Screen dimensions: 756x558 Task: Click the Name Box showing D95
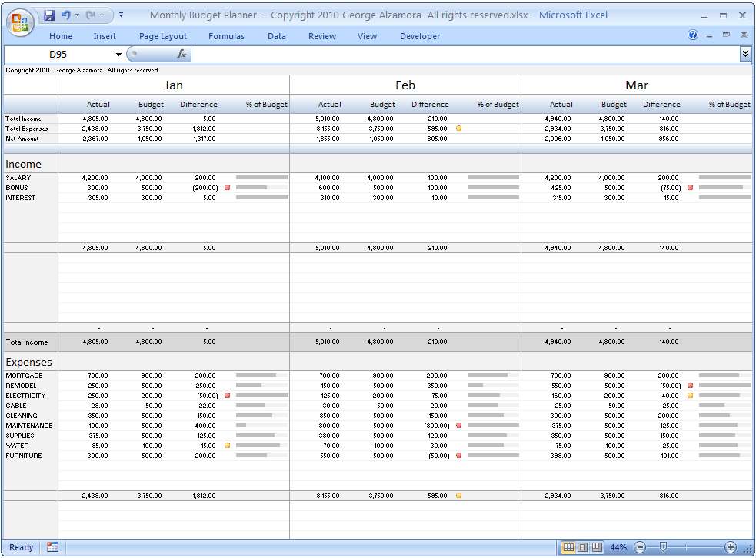pos(58,55)
